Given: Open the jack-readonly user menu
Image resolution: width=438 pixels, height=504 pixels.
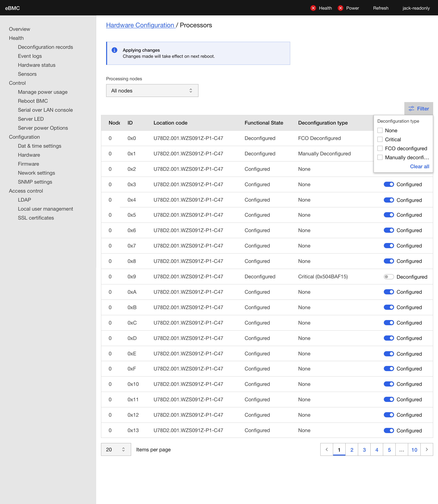Looking at the screenshot, I should click(416, 8).
